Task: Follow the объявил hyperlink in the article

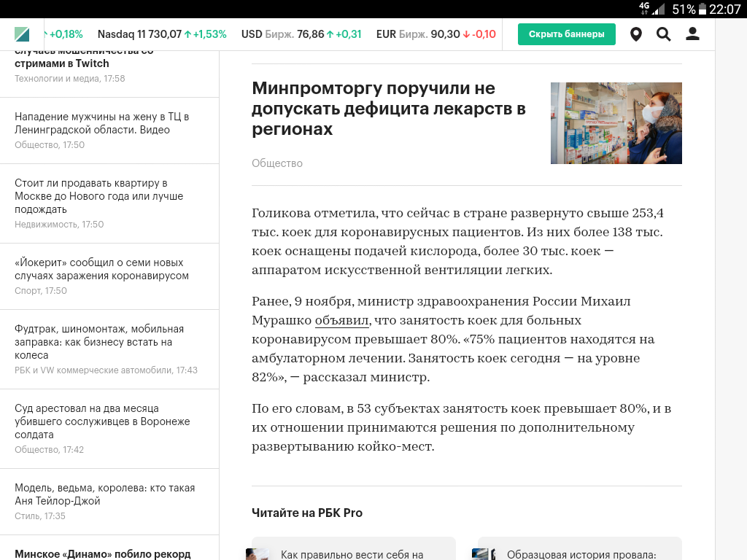Action: pos(341,321)
